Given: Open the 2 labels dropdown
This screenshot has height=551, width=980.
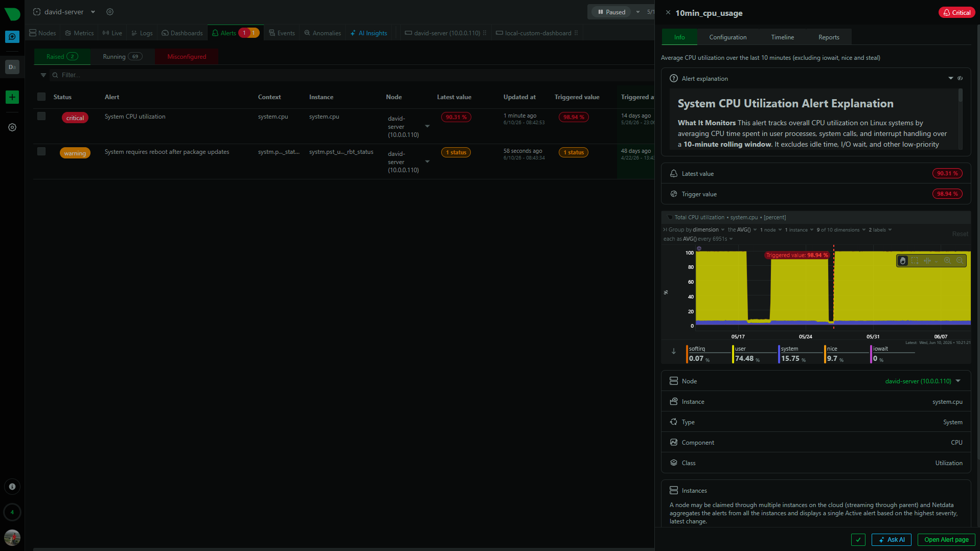Looking at the screenshot, I should [x=880, y=230].
